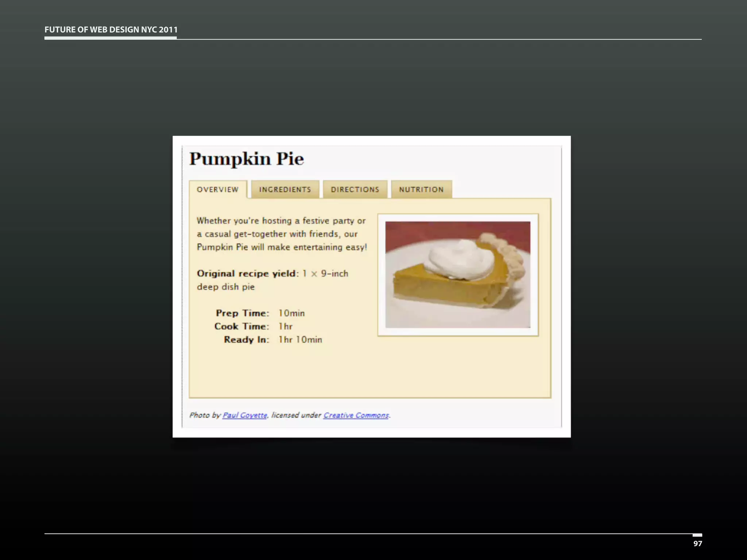Open the Creative Commons link

click(356, 415)
